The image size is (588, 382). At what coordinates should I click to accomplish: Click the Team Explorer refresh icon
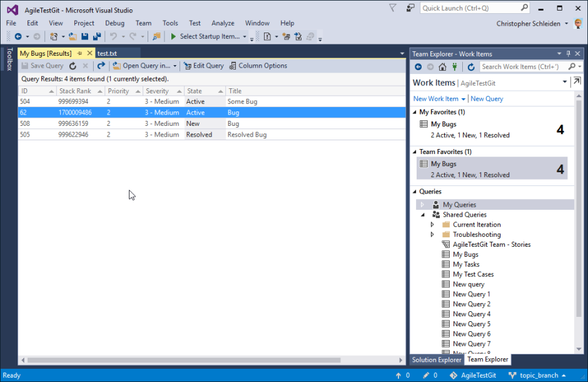coord(470,66)
